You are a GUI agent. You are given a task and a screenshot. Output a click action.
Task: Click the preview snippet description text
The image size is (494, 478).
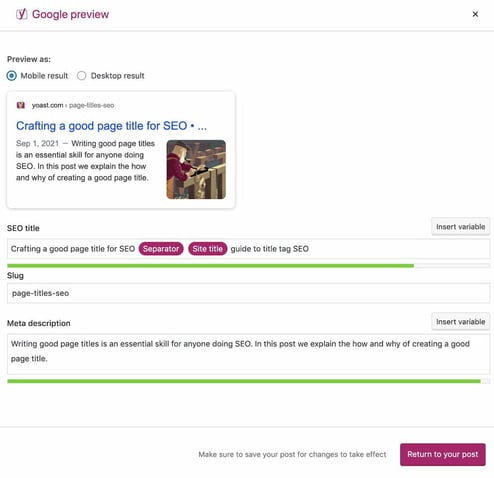(86, 161)
